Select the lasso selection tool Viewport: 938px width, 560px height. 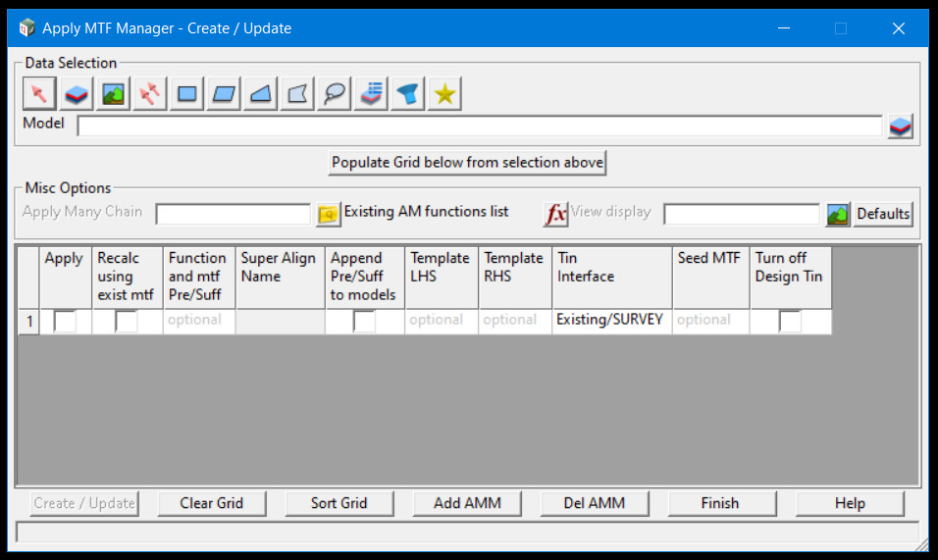[x=335, y=94]
